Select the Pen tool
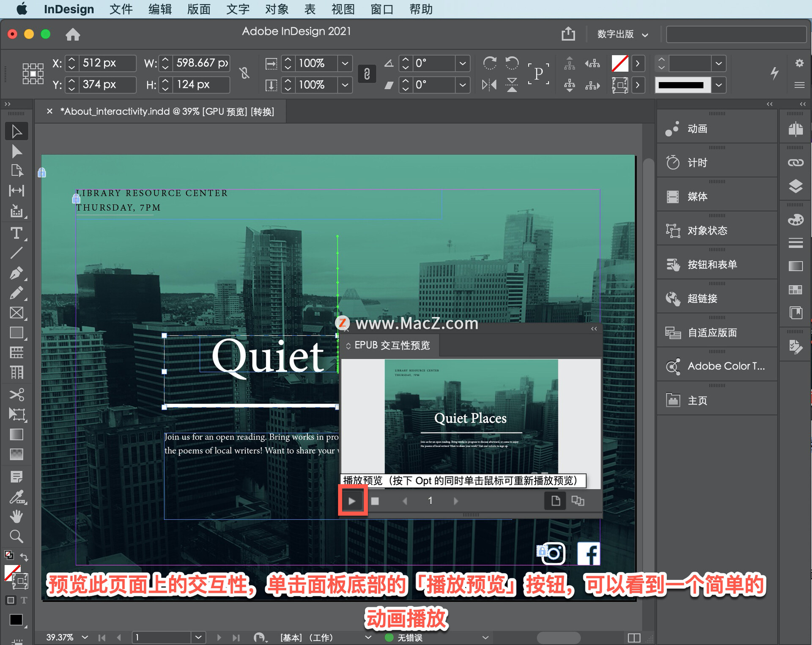Image resolution: width=812 pixels, height=645 pixels. coord(17,273)
